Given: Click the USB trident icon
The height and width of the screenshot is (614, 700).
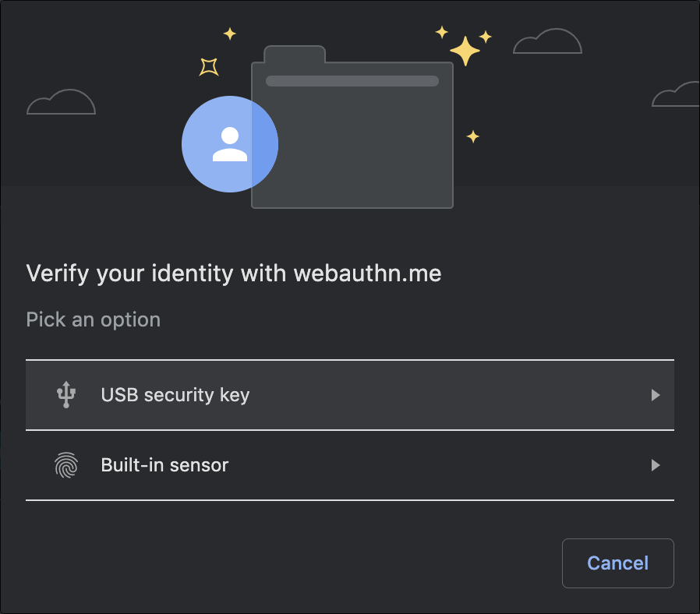Looking at the screenshot, I should point(67,395).
